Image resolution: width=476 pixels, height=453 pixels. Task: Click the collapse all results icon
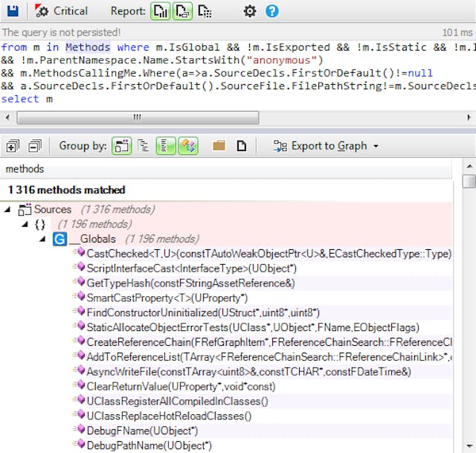coord(34,146)
